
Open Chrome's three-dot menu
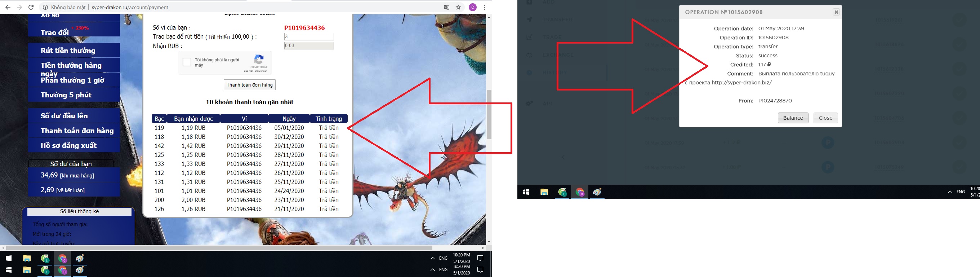tap(484, 7)
